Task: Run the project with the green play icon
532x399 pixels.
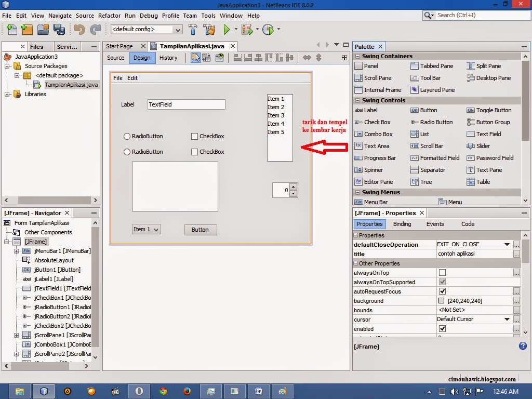Action: (x=228, y=30)
